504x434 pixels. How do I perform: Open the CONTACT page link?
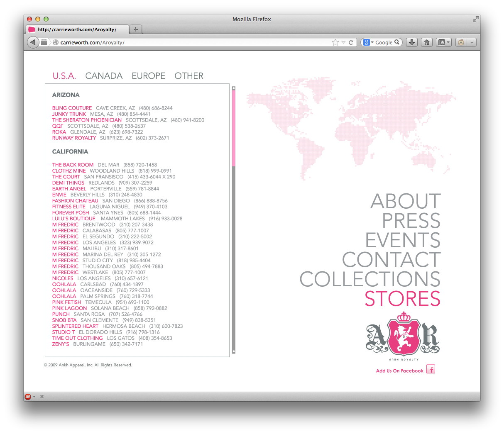(x=391, y=260)
